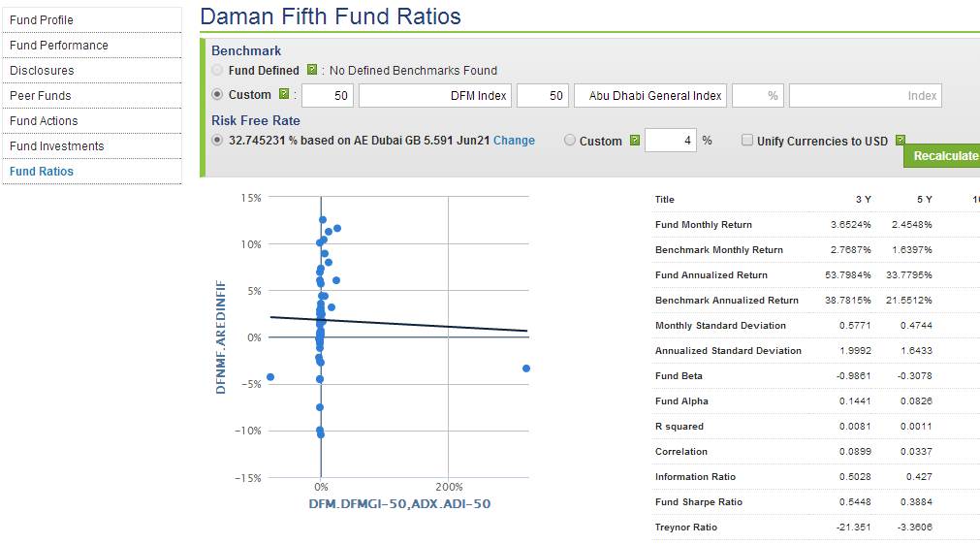Click help icon beside Custom risk free rate
The height and width of the screenshot is (544, 980).
tap(635, 141)
